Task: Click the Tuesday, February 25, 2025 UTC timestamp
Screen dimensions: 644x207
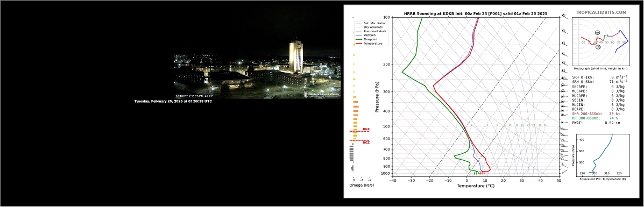Action: (x=173, y=101)
